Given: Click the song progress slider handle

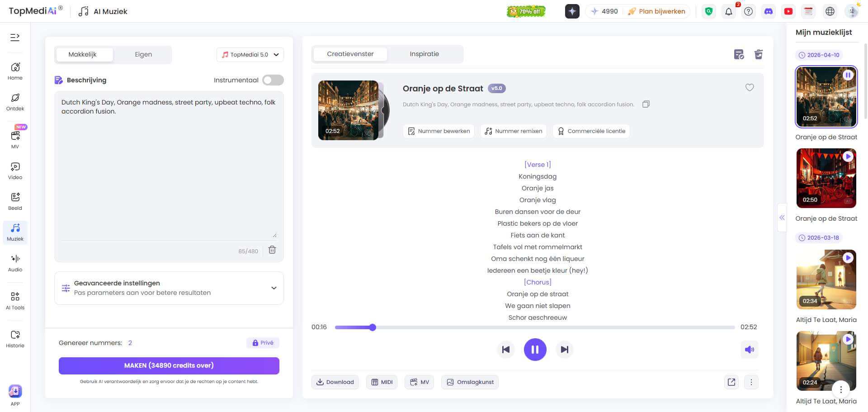Looking at the screenshot, I should [373, 327].
